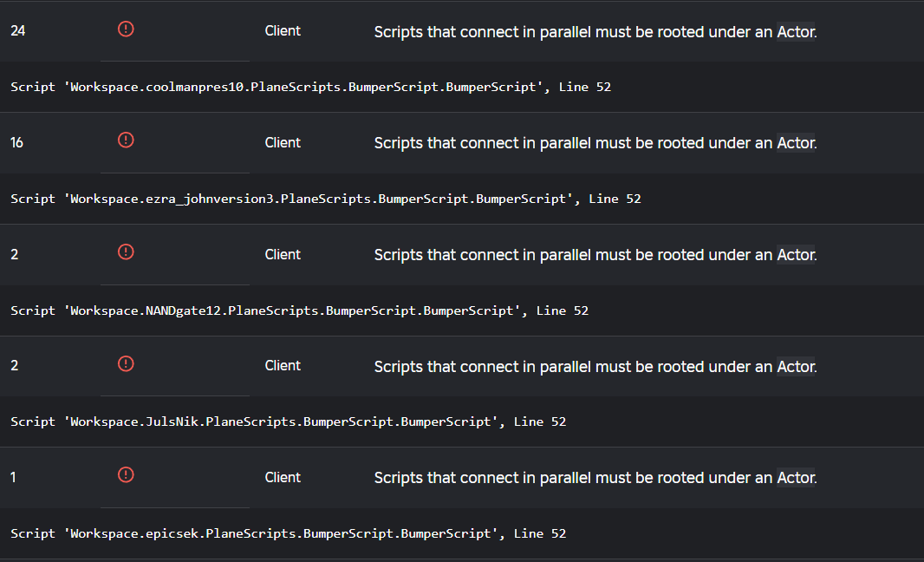Open the coolmanpres10 BumperScript source link

tap(309, 87)
